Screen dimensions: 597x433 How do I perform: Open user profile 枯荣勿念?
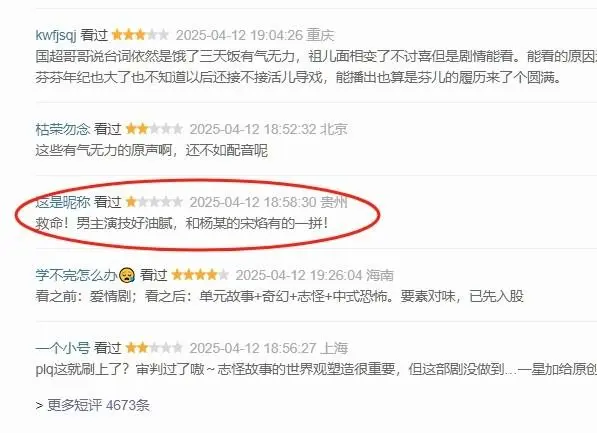tap(63, 129)
